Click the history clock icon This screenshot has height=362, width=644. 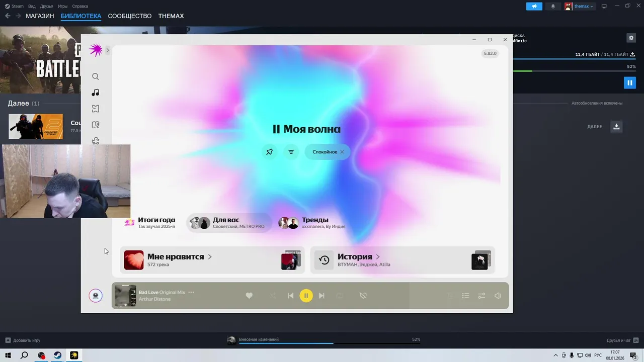[x=324, y=260]
